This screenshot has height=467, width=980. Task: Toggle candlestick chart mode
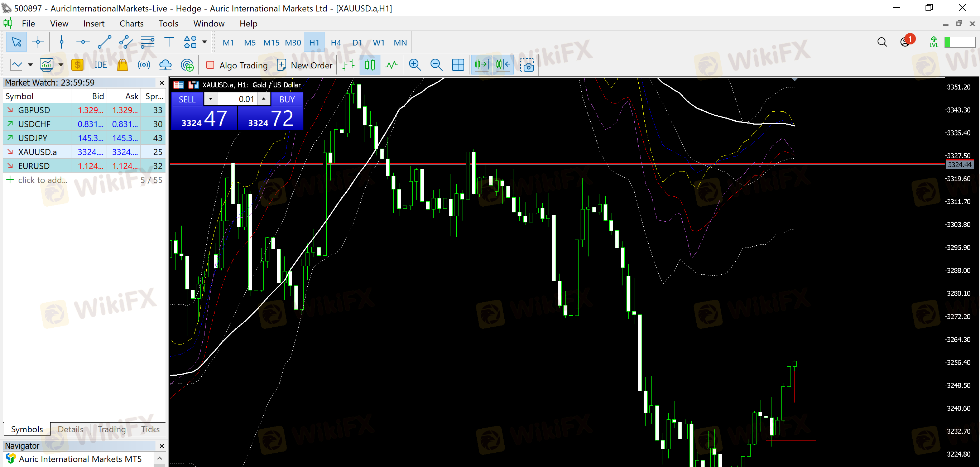[x=369, y=65]
